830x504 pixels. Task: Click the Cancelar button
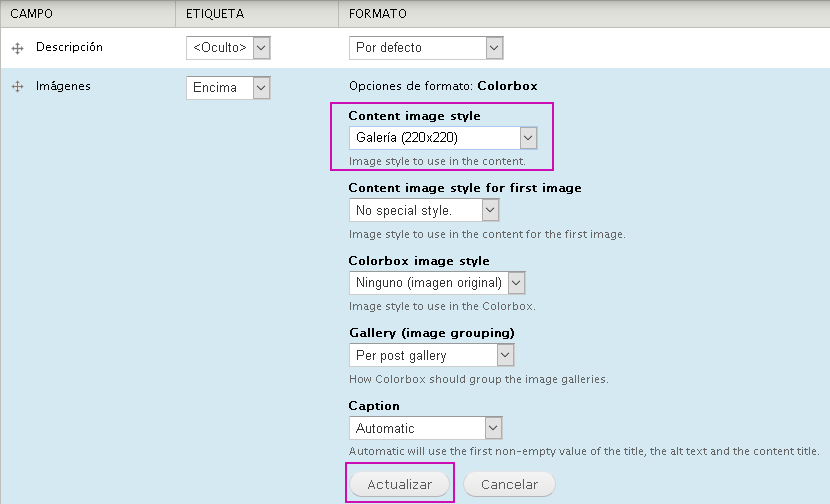(x=509, y=484)
